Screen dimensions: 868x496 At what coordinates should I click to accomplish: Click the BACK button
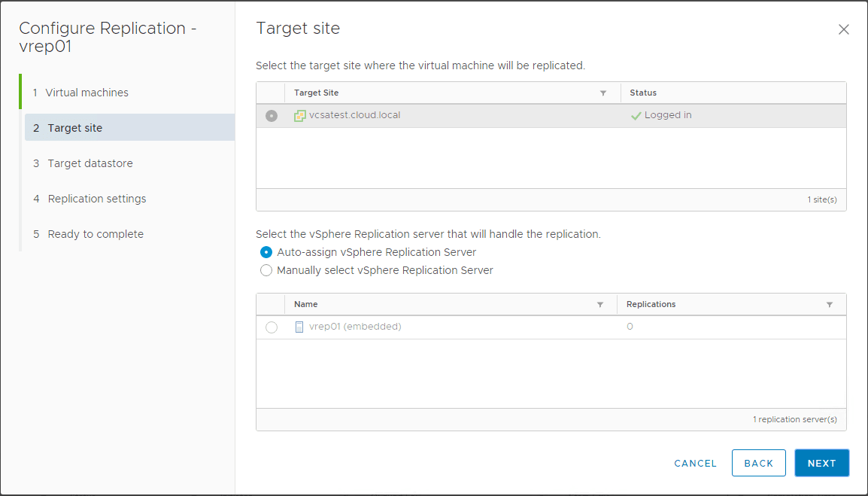(758, 463)
